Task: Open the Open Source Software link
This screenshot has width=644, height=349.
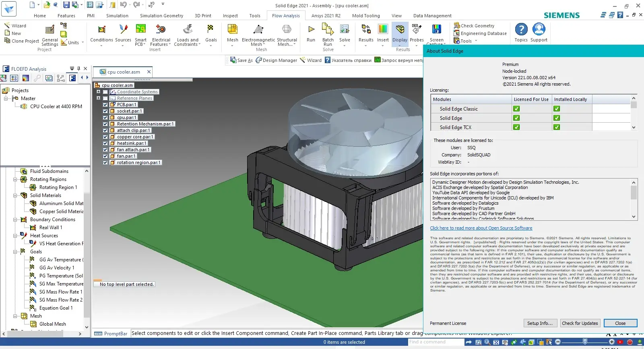Action: [481, 228]
